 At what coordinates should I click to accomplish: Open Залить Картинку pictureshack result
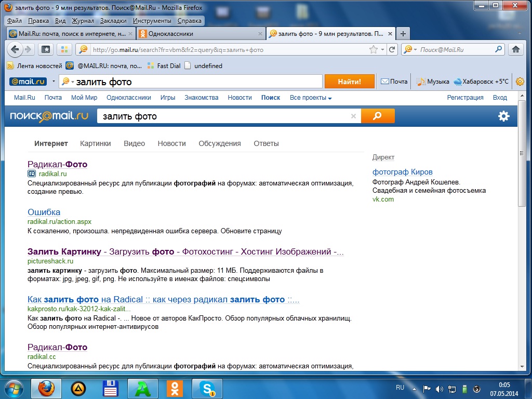(x=185, y=252)
